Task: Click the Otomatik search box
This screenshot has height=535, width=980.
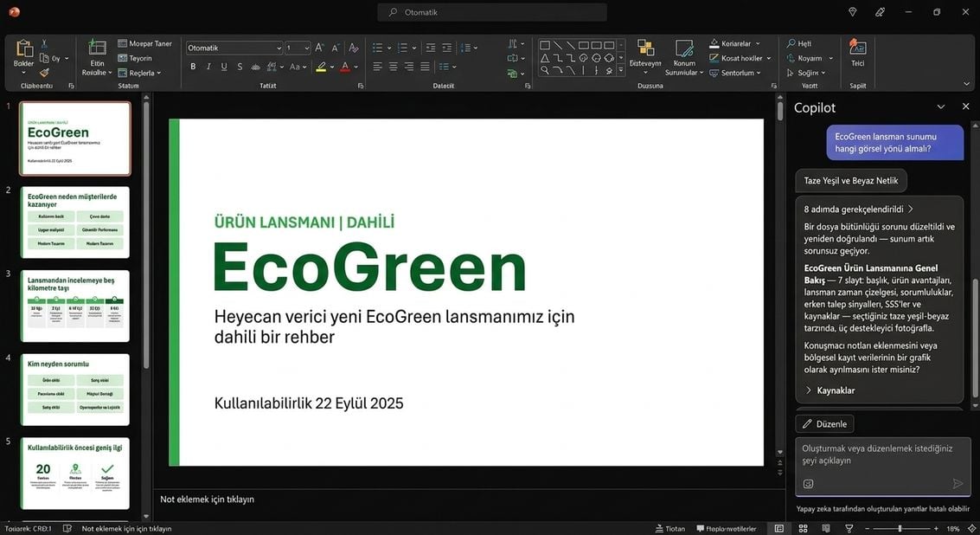Action: tap(492, 12)
